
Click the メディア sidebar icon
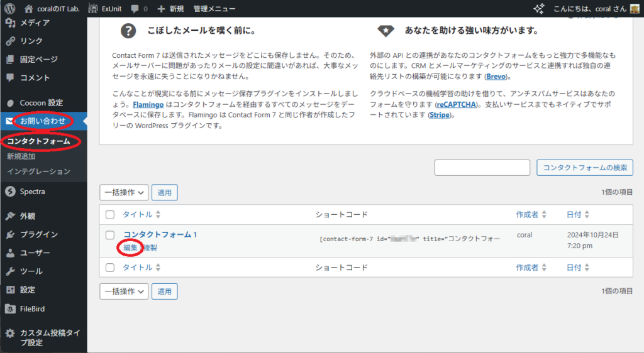pyautogui.click(x=10, y=23)
